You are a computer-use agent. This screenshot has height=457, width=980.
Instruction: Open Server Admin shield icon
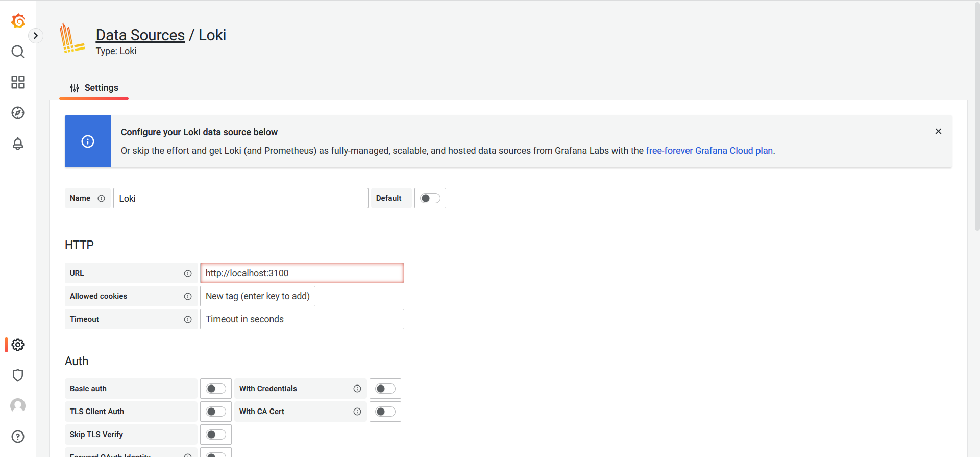click(18, 375)
